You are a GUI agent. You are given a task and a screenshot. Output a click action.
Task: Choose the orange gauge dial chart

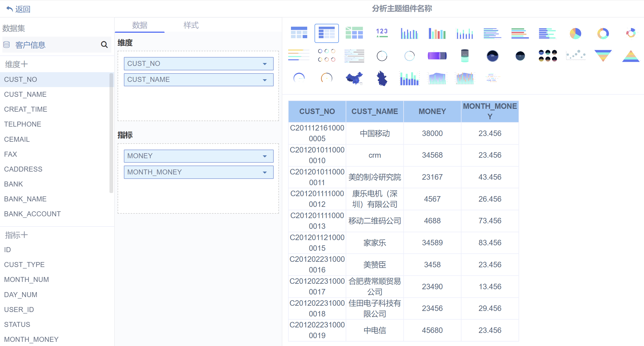click(x=327, y=78)
